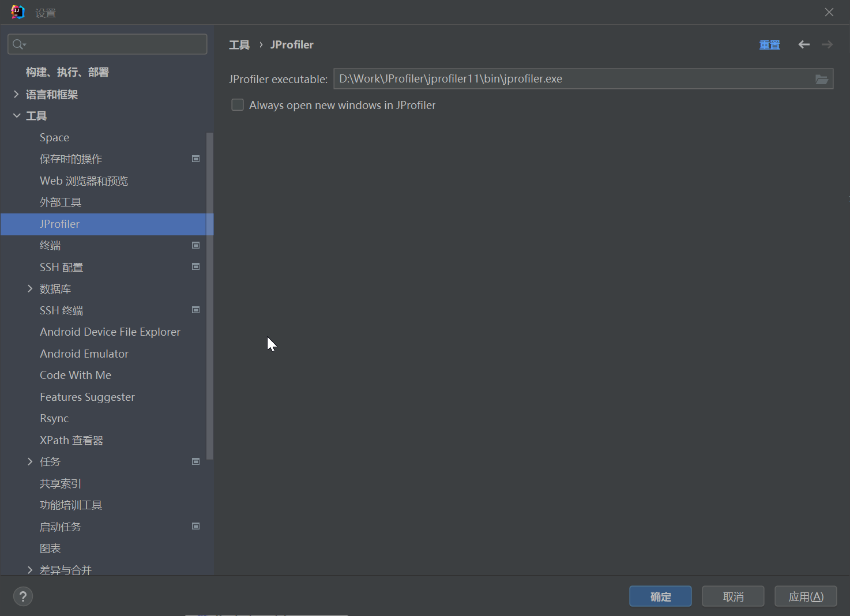This screenshot has height=616, width=850.
Task: Click 应用(A) button
Action: pyautogui.click(x=806, y=596)
